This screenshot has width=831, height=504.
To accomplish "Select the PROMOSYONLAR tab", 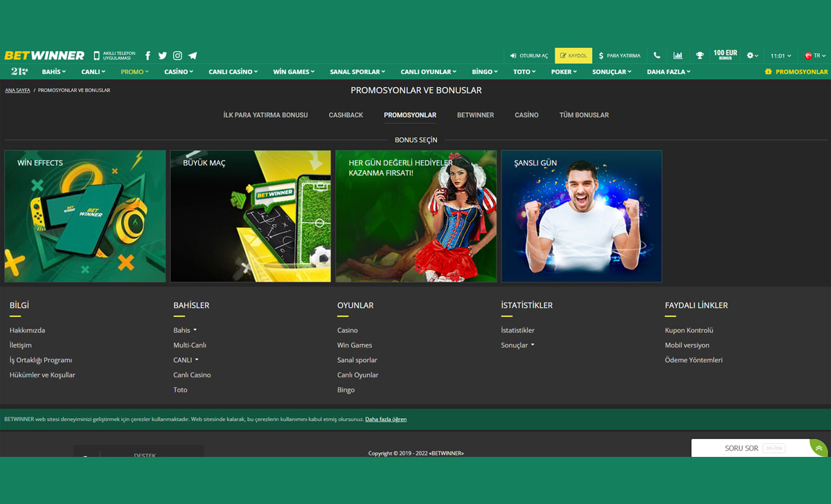I will (410, 115).
